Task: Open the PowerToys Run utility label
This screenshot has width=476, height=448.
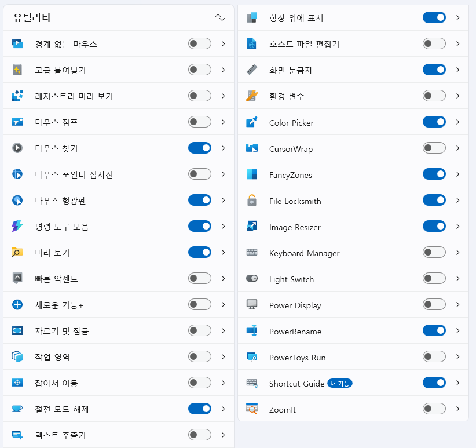Action: (x=298, y=358)
